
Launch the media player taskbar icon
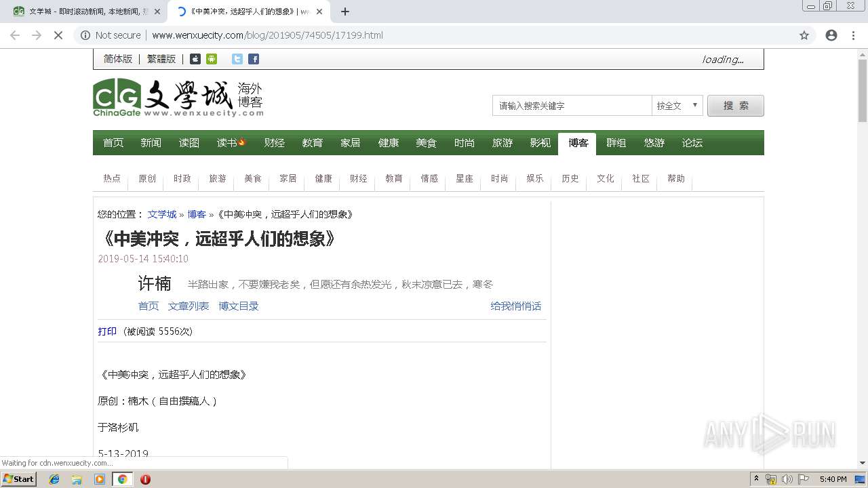100,479
